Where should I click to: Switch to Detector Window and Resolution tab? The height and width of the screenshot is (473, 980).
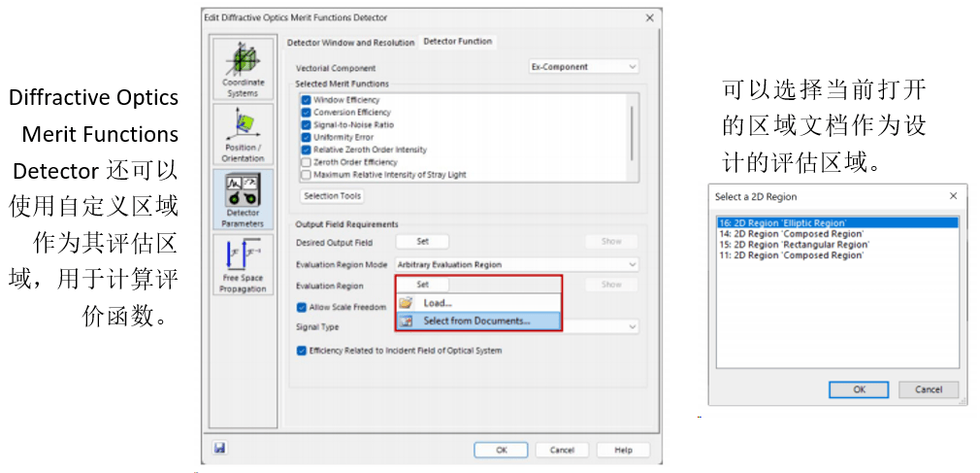click(x=350, y=43)
